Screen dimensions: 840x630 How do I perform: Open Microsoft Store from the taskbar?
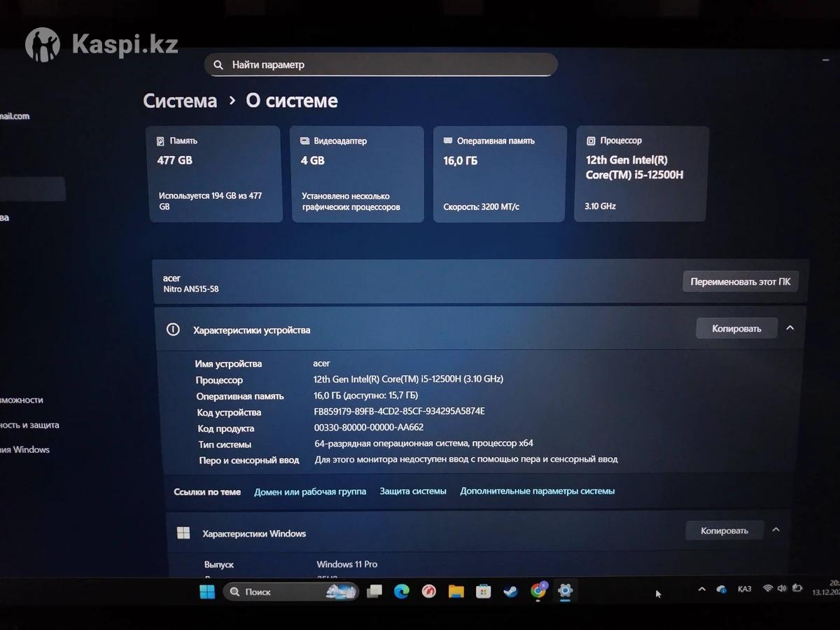pos(483,591)
